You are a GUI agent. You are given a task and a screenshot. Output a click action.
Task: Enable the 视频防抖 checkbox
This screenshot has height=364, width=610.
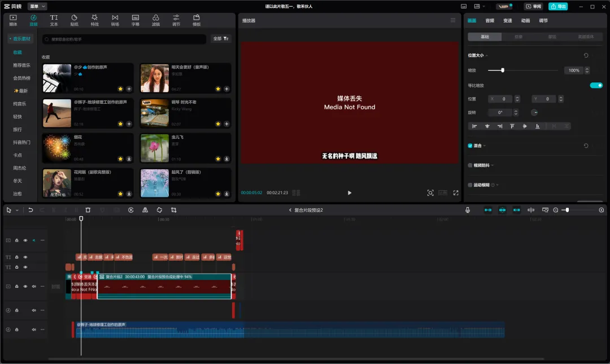tap(470, 165)
